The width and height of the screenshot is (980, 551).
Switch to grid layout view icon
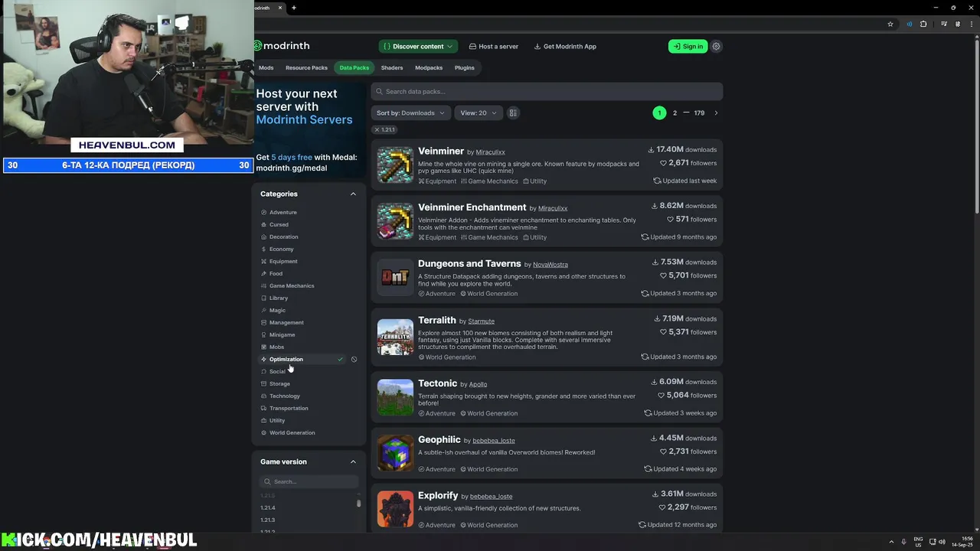(513, 112)
